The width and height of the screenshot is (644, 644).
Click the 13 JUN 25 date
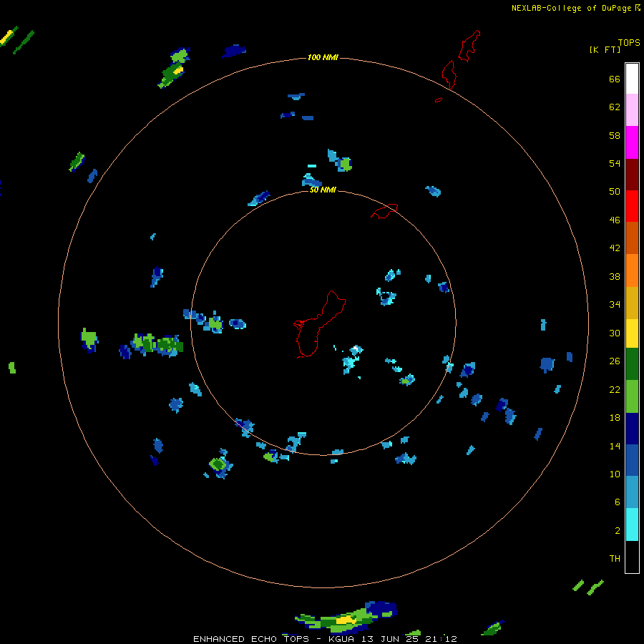pos(390,639)
